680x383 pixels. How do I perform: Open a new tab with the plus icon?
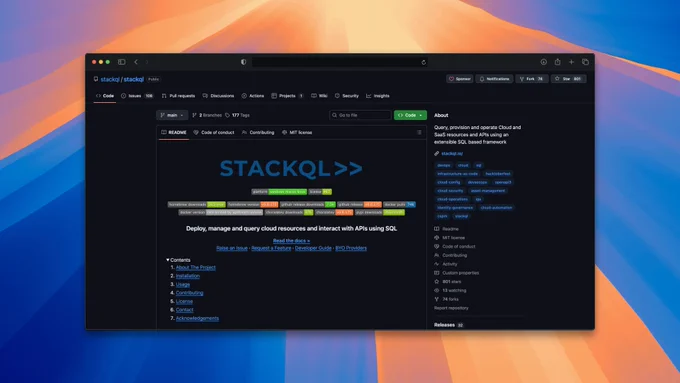coord(571,62)
